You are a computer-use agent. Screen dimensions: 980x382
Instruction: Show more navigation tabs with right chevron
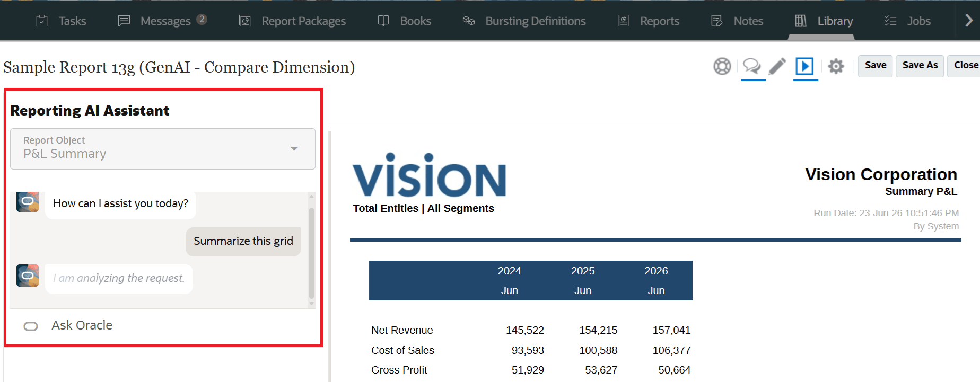pos(968,20)
